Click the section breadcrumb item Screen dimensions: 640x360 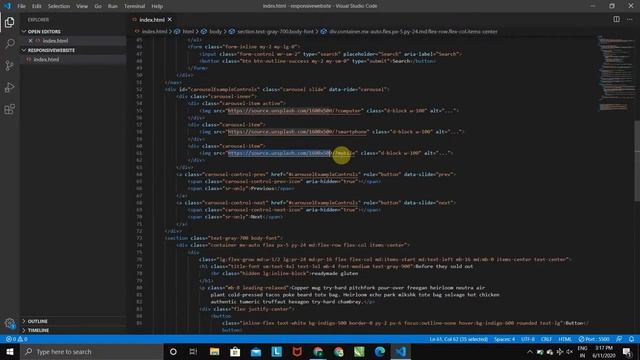[275, 31]
